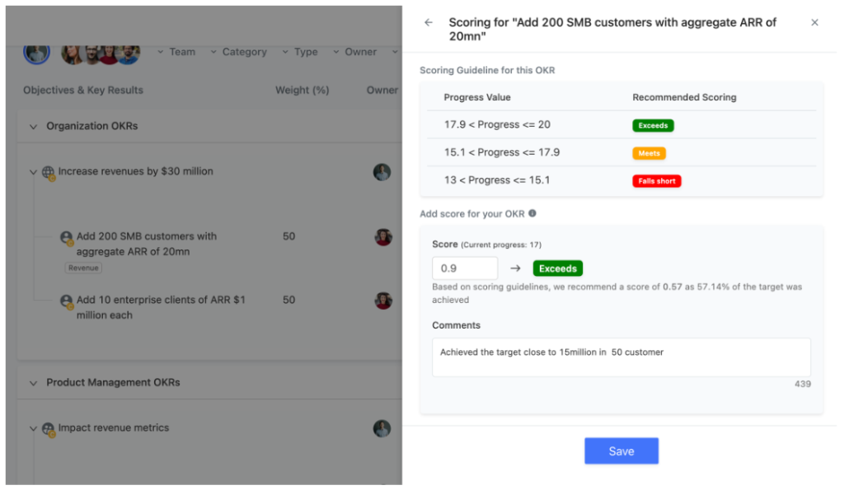Screen dimensions: 844x504
Task: Open the Add 200 SMB customers key result
Action: coord(147,244)
